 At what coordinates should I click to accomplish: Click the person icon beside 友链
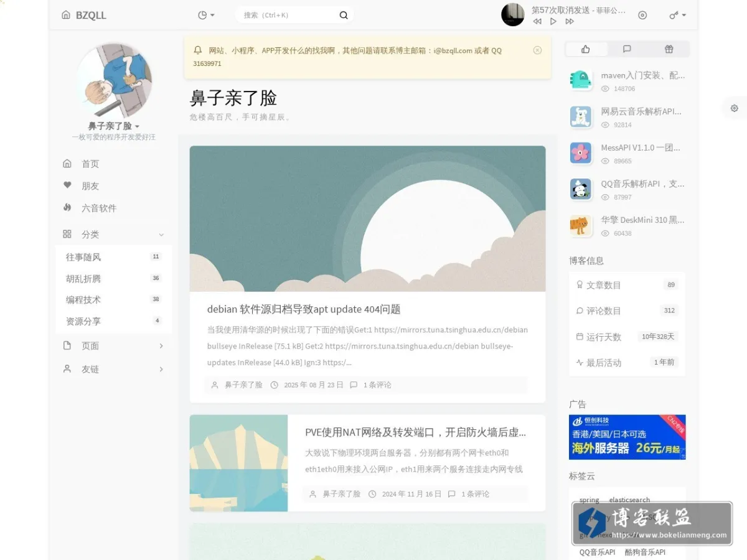click(x=67, y=368)
